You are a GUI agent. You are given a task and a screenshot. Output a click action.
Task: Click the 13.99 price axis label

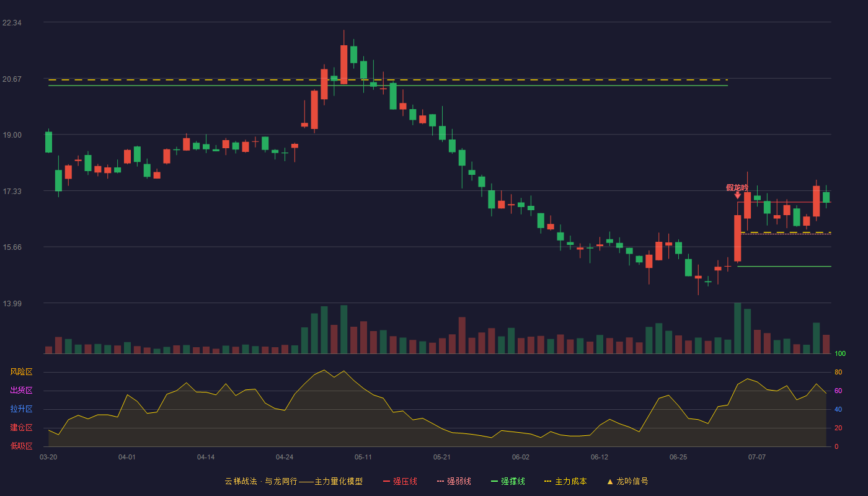12,303
